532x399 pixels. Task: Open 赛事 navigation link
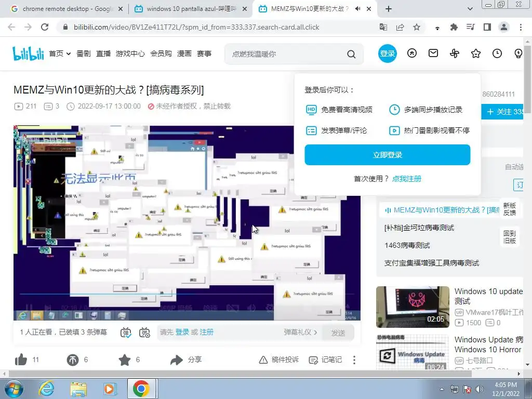204,54
